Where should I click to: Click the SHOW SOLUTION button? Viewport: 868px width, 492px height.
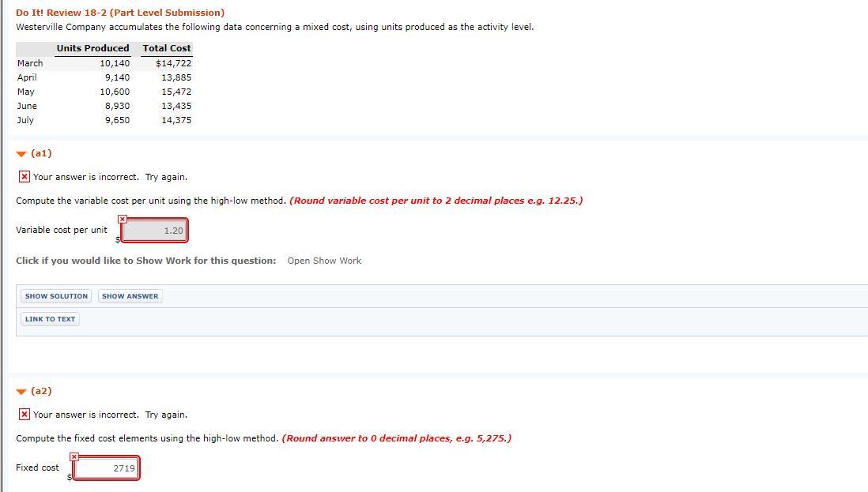55,295
